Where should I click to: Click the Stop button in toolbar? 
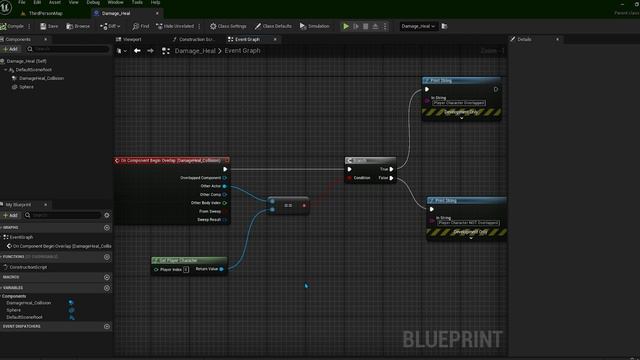366,26
